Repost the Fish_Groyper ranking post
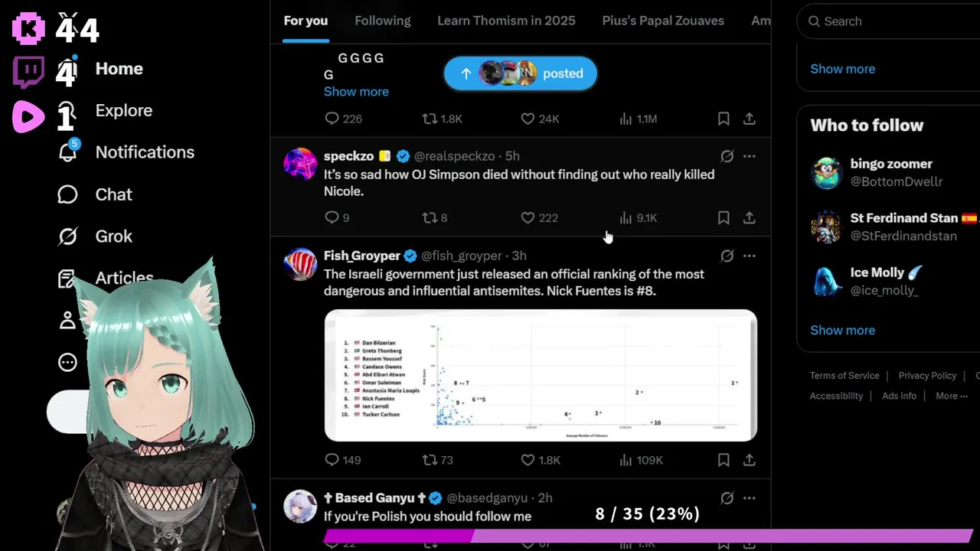This screenshot has width=980, height=551. coord(438,460)
